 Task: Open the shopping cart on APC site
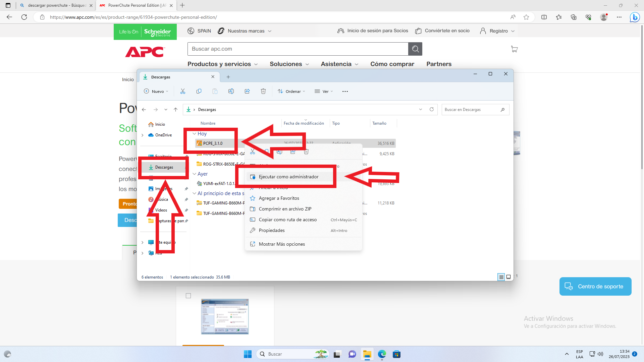tap(514, 49)
